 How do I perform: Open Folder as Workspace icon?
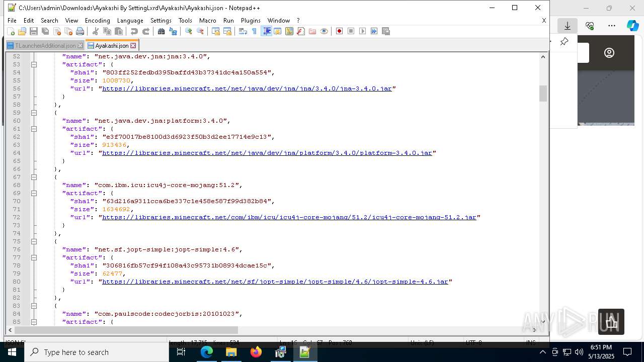point(312,31)
